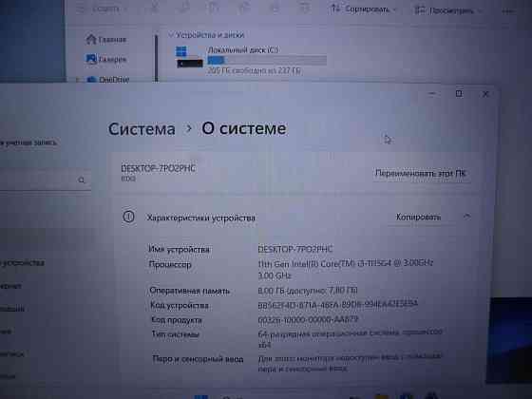Viewport: 532px width, 399px height.
Task: Go back to Система in breadcrumb
Action: (142, 129)
